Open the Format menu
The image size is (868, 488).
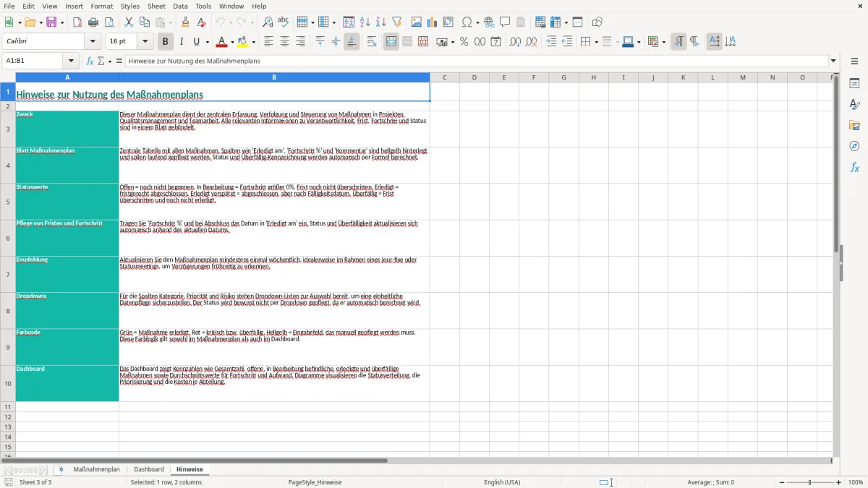(x=102, y=6)
